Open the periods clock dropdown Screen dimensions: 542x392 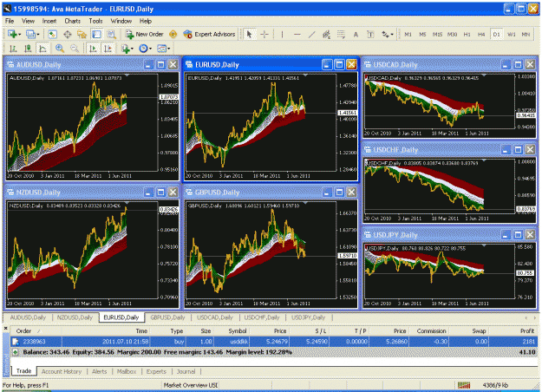click(x=145, y=49)
